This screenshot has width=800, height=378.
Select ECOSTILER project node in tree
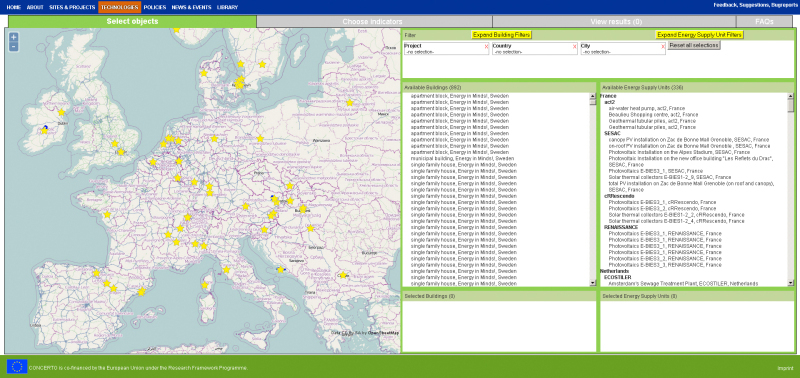617,277
